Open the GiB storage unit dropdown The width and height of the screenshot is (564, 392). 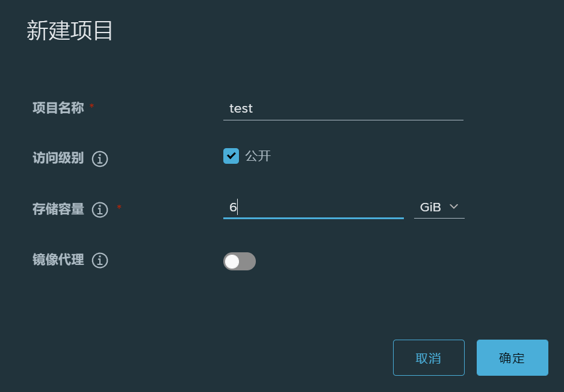(439, 207)
